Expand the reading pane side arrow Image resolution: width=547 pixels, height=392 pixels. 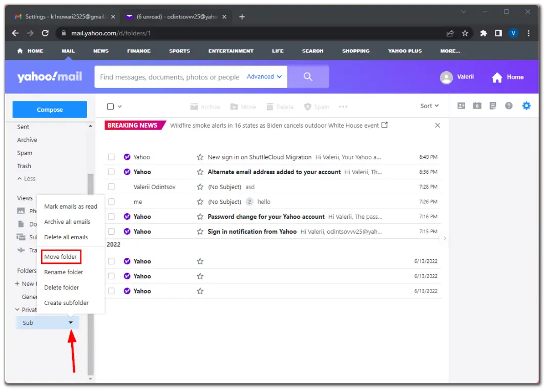click(445, 238)
